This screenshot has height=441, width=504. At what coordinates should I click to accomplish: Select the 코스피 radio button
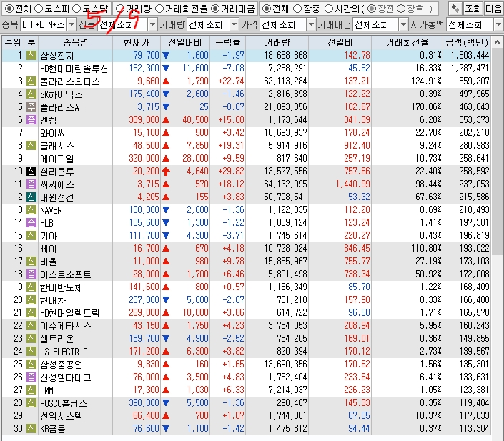click(x=39, y=9)
